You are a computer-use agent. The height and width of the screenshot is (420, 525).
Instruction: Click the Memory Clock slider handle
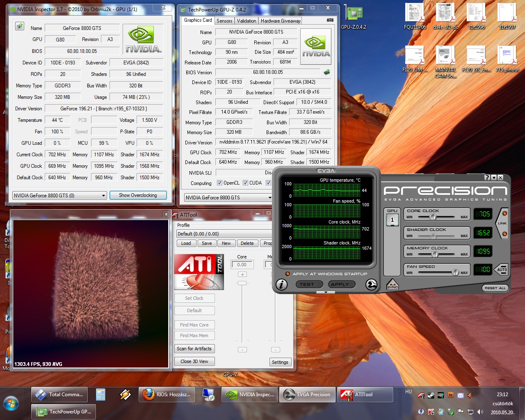435,254
